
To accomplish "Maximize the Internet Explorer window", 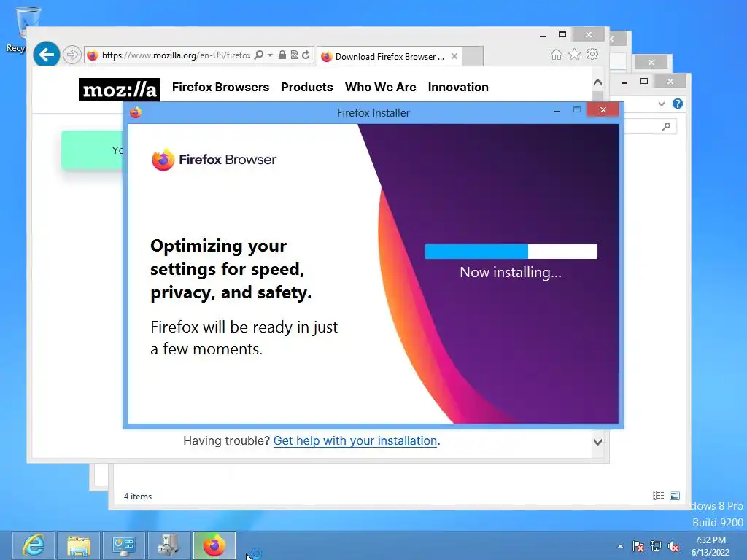I will point(562,35).
